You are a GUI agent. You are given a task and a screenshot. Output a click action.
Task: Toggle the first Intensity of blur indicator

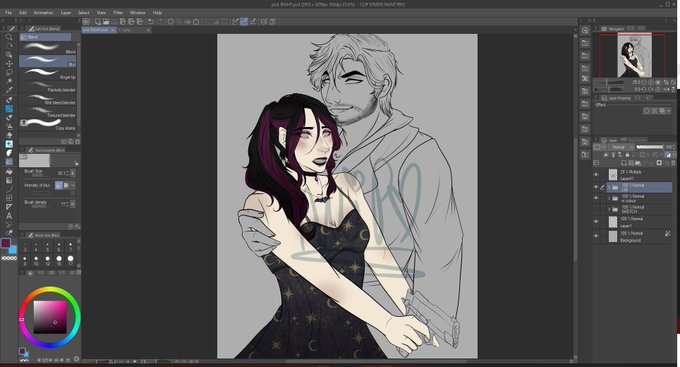click(59, 186)
